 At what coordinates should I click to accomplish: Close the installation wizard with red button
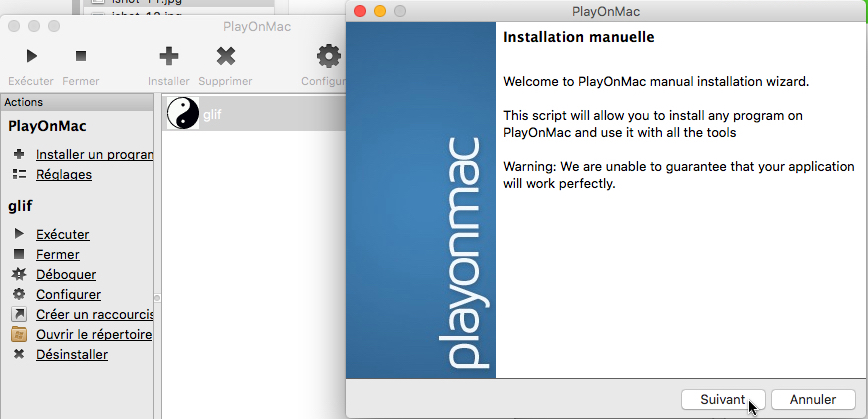[359, 11]
